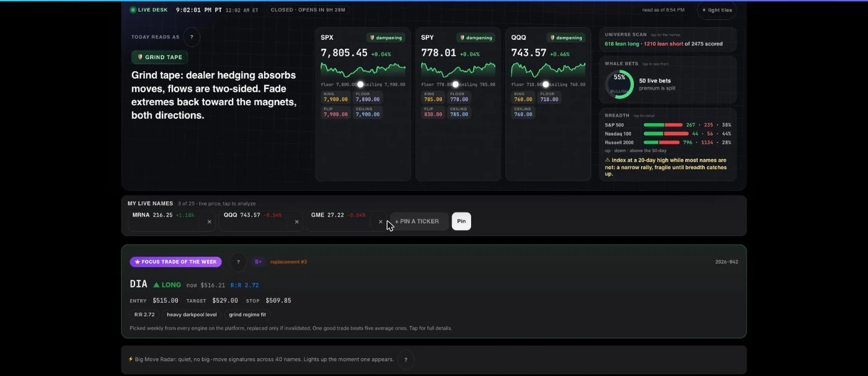
Task: Open the Focus Trade of the Week badge
Action: click(175, 262)
